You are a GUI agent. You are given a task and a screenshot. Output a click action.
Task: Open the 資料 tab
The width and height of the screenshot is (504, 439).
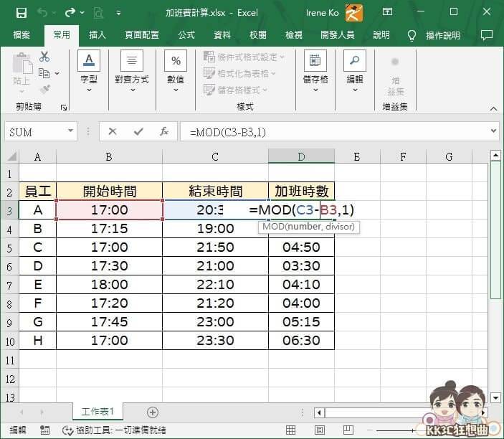(222, 34)
